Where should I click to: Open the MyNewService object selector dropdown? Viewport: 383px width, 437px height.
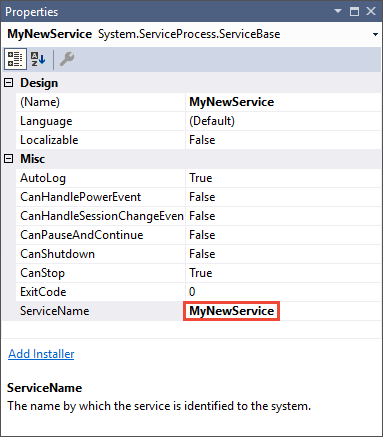pyautogui.click(x=375, y=34)
